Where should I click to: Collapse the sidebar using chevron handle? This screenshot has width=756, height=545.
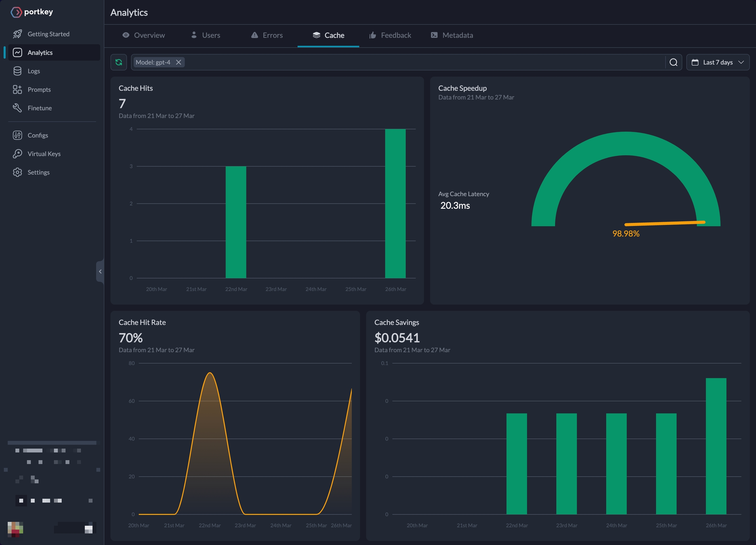pyautogui.click(x=100, y=272)
